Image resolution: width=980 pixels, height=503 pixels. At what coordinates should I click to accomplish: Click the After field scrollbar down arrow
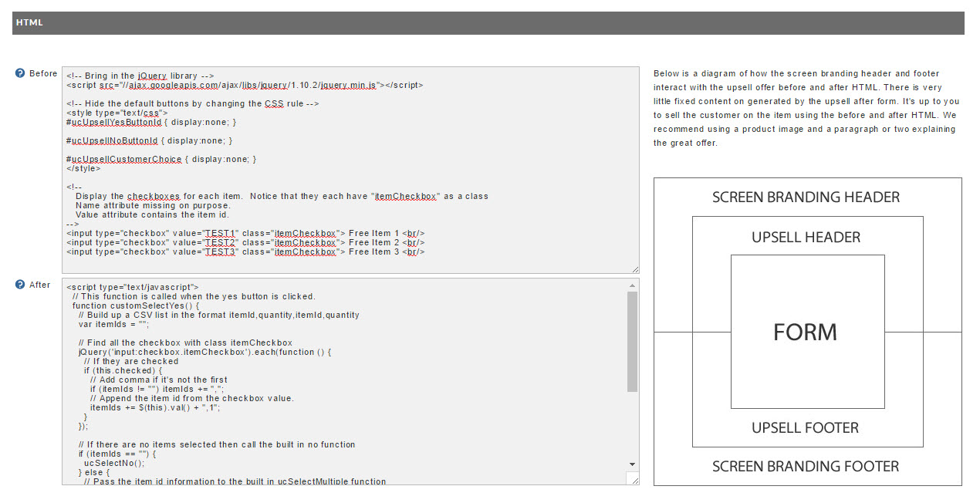pyautogui.click(x=633, y=464)
